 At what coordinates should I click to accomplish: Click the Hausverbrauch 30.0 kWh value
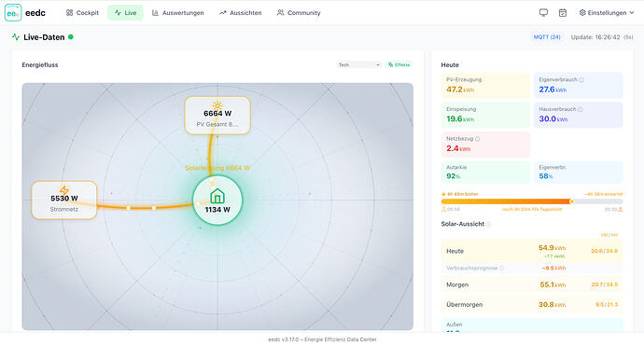[553, 119]
